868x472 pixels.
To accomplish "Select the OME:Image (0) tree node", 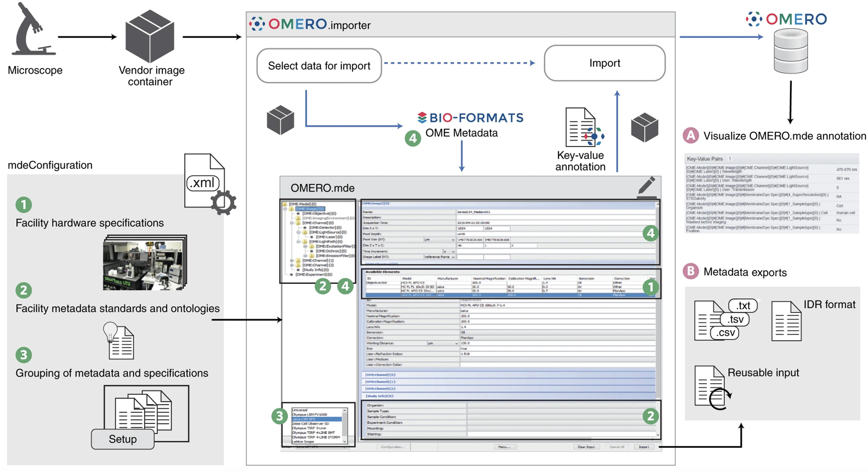I will [310, 209].
